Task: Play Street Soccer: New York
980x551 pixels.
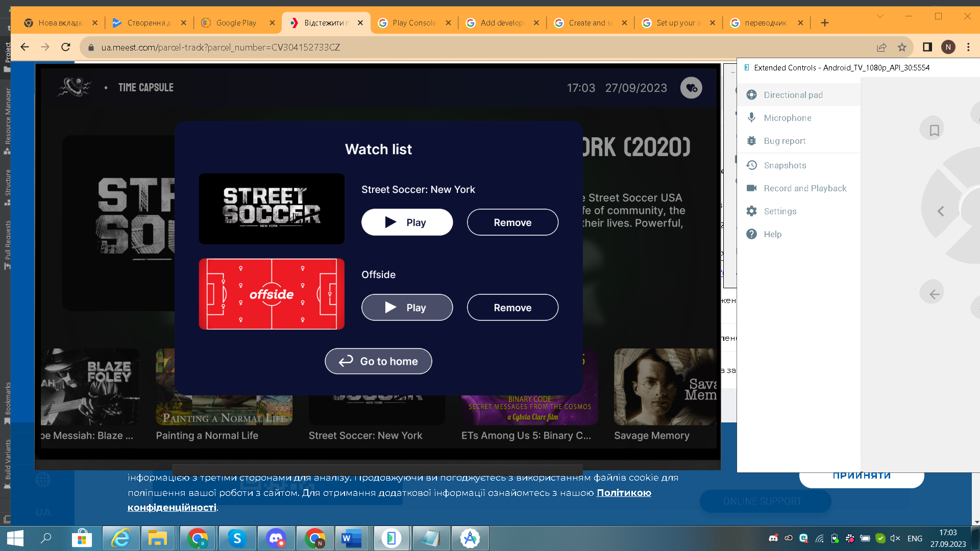Action: 407,222
